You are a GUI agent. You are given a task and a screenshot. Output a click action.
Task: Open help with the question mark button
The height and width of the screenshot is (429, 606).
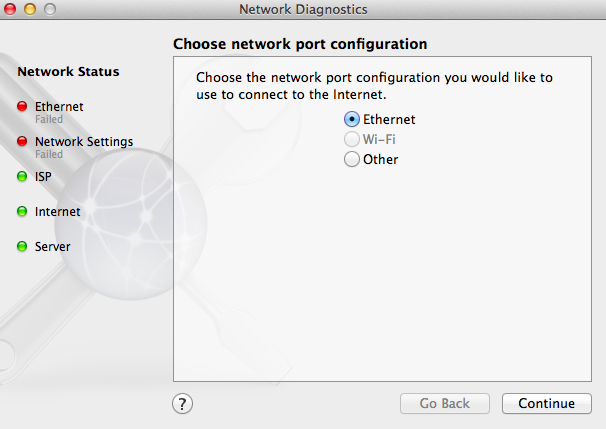[183, 404]
